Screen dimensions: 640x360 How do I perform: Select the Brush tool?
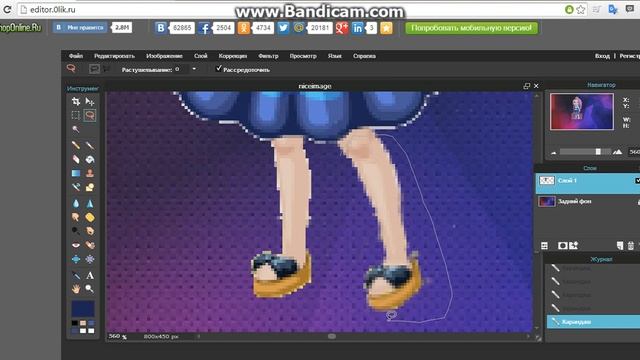(90, 145)
